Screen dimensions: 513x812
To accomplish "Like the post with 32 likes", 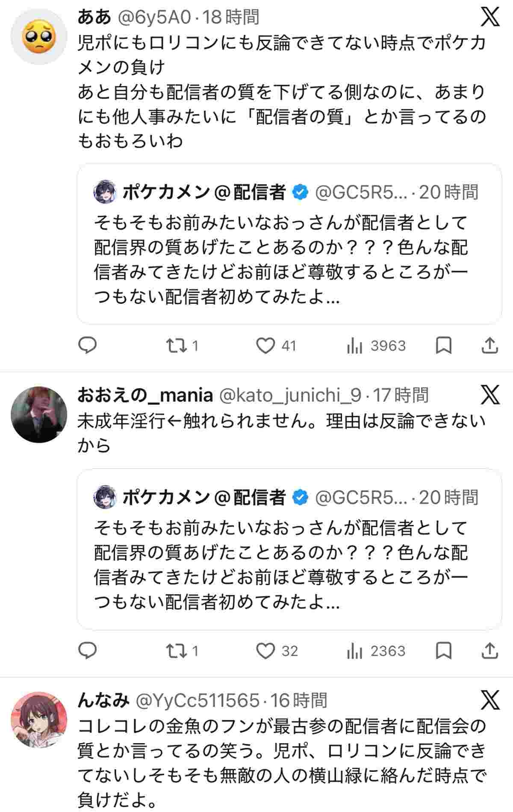I will [265, 650].
